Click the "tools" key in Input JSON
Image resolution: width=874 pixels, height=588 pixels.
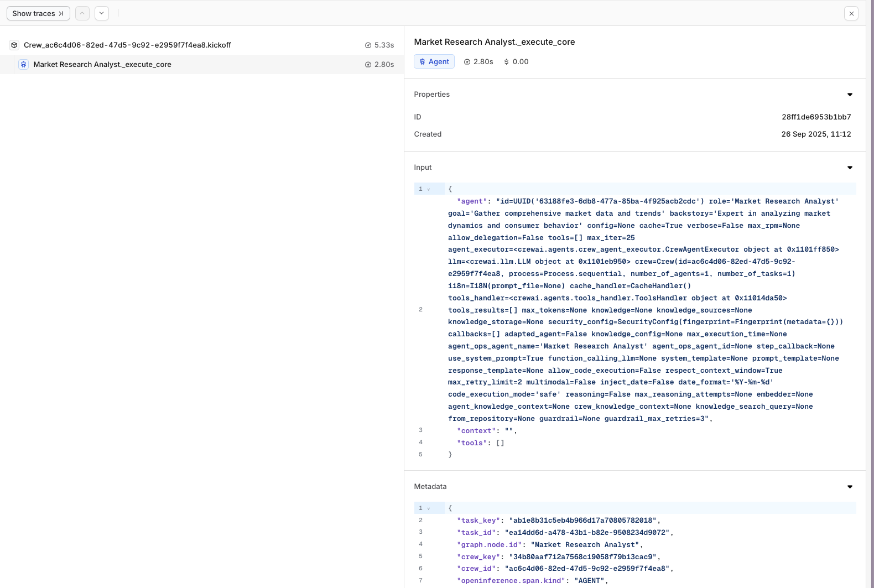coord(472,443)
